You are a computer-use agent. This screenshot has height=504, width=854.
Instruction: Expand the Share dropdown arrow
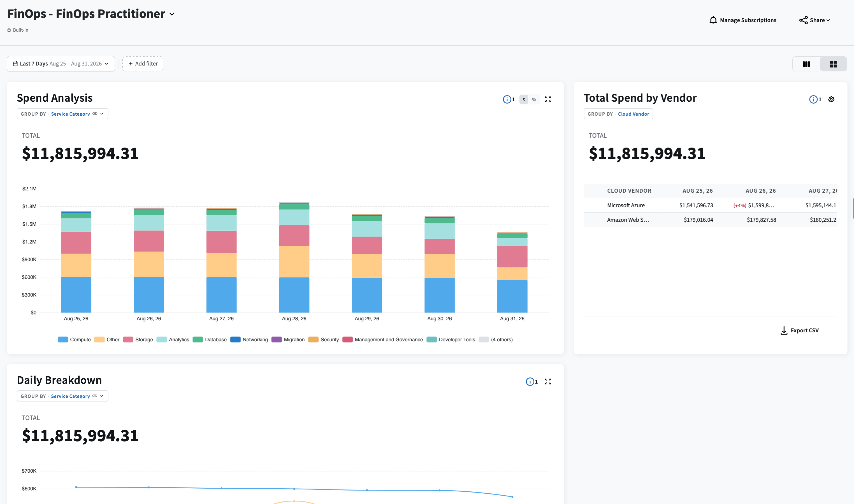coord(828,20)
